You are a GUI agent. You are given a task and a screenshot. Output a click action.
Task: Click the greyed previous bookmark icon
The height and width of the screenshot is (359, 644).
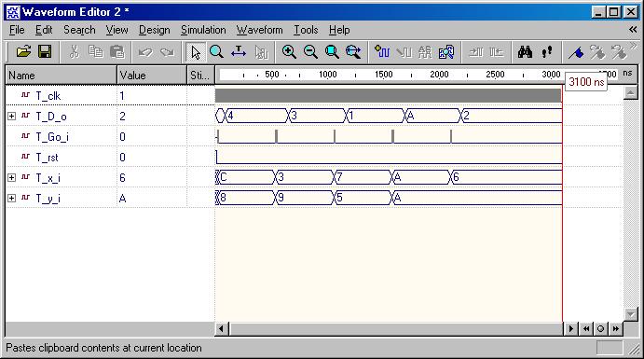tap(597, 52)
